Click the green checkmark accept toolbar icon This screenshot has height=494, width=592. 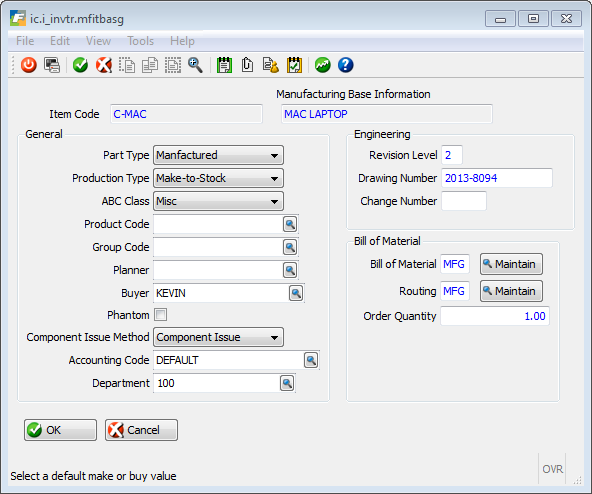coord(80,65)
